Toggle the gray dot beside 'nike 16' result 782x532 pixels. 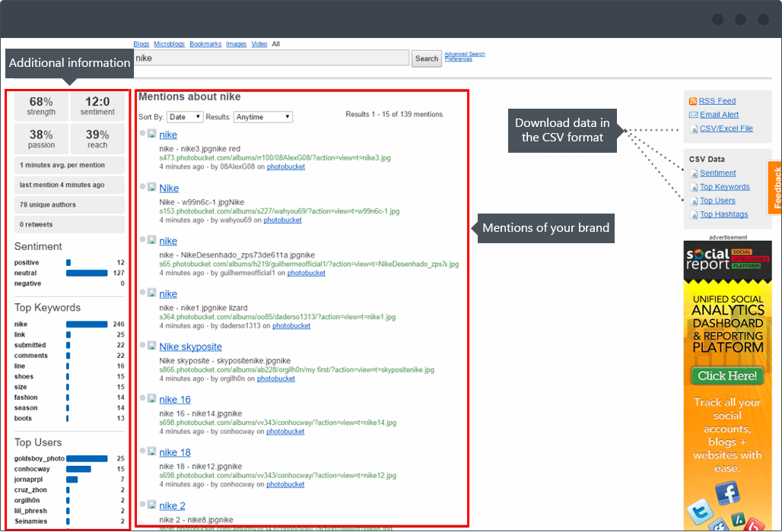[x=143, y=398]
